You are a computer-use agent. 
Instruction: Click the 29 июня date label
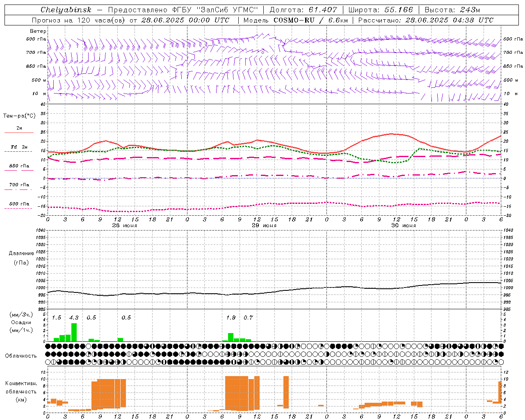tap(264, 226)
